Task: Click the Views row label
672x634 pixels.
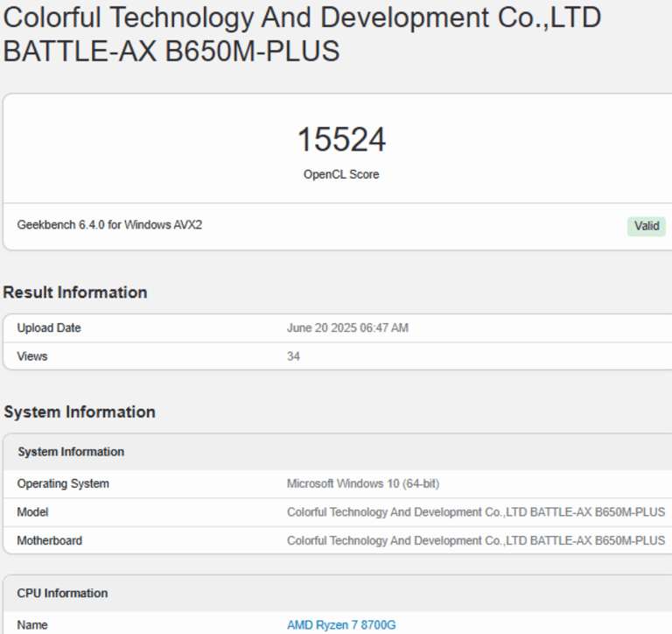Action: click(x=32, y=356)
